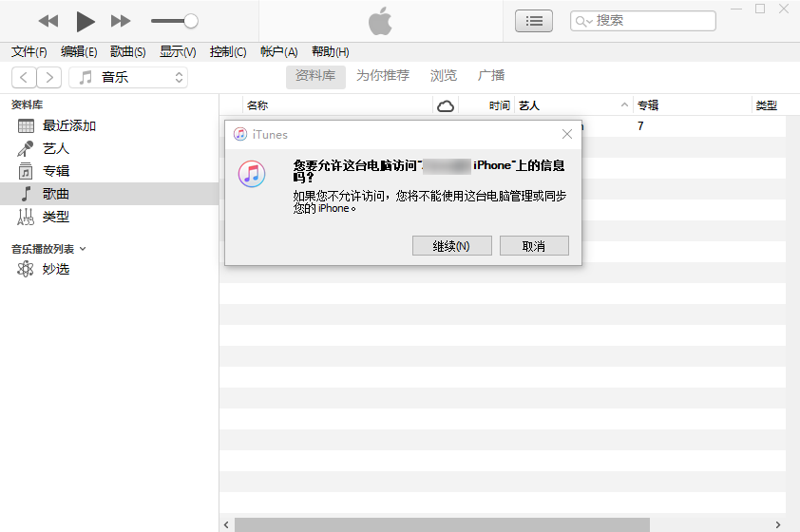Viewport: 800px width, 532px height.
Task: Maximize the iTunes window
Action: (760, 9)
